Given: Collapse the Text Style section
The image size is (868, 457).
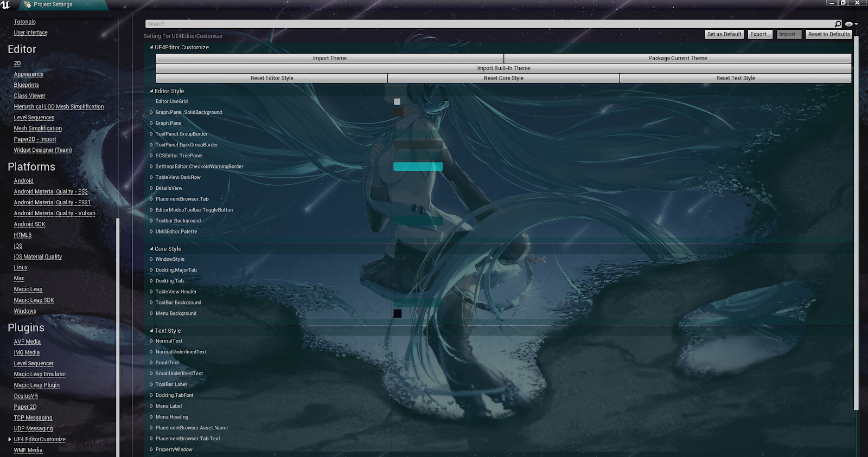Looking at the screenshot, I should coord(151,331).
